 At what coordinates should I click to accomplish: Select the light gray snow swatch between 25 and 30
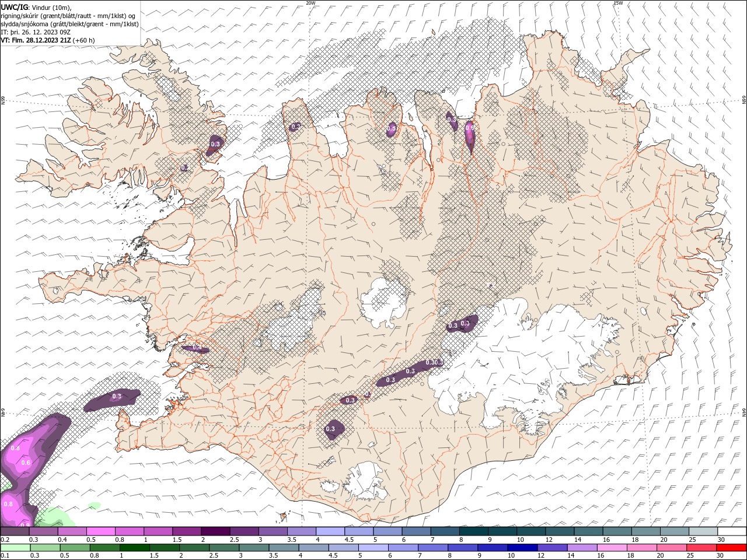pyautogui.click(x=702, y=531)
